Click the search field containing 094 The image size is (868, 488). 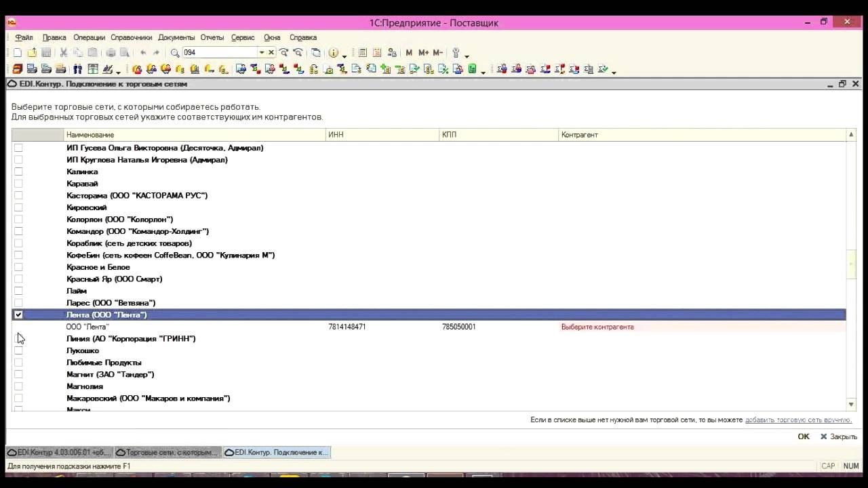tap(219, 53)
